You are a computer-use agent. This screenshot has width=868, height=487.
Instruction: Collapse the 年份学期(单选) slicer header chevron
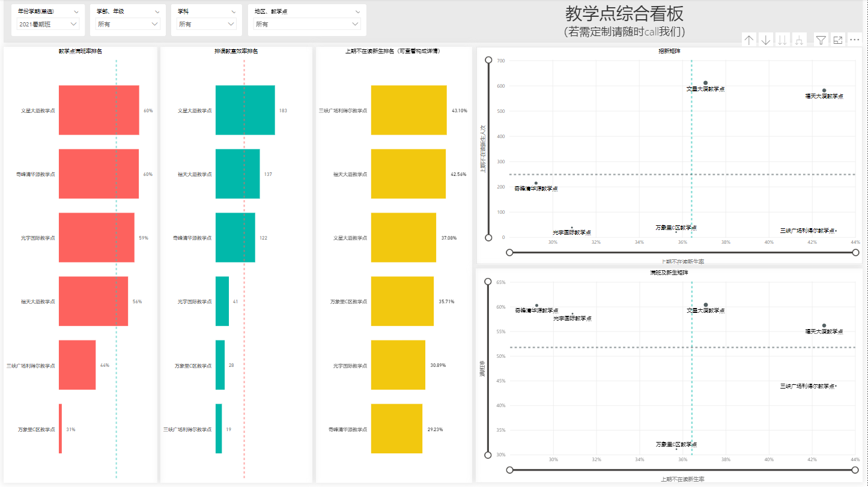coord(76,12)
